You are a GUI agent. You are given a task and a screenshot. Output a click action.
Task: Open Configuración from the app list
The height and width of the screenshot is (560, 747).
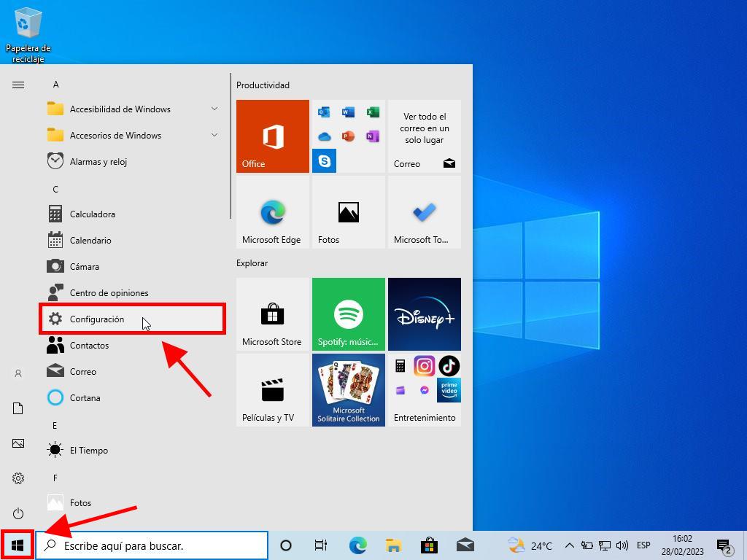97,319
